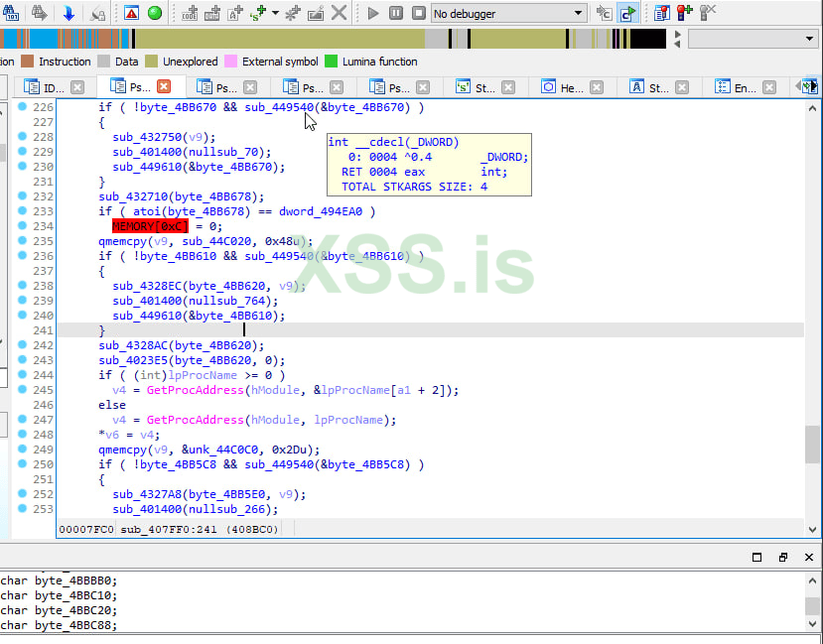This screenshot has width=823, height=644.
Task: Close the En... tab
Action: pos(769,87)
